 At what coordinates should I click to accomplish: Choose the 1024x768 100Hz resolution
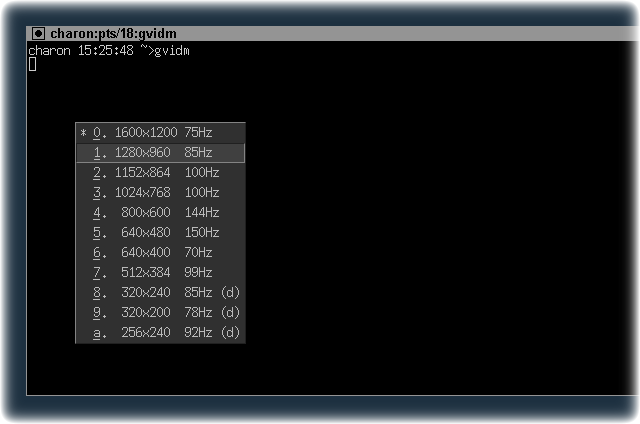(160, 193)
